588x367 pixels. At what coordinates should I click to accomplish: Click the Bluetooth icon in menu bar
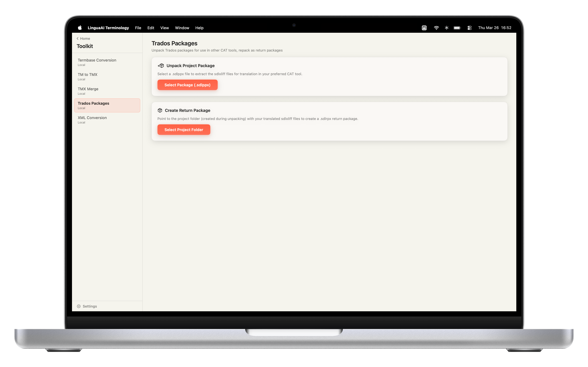tap(447, 28)
